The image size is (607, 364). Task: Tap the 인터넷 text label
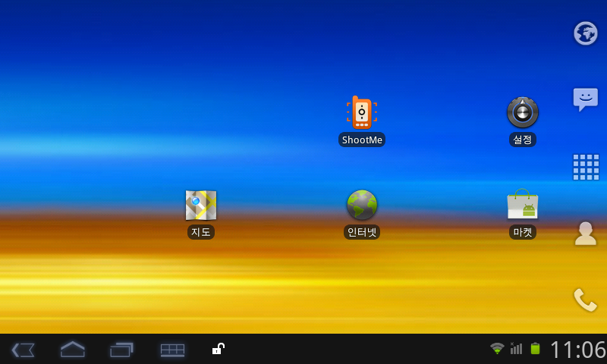pyautogui.click(x=362, y=232)
